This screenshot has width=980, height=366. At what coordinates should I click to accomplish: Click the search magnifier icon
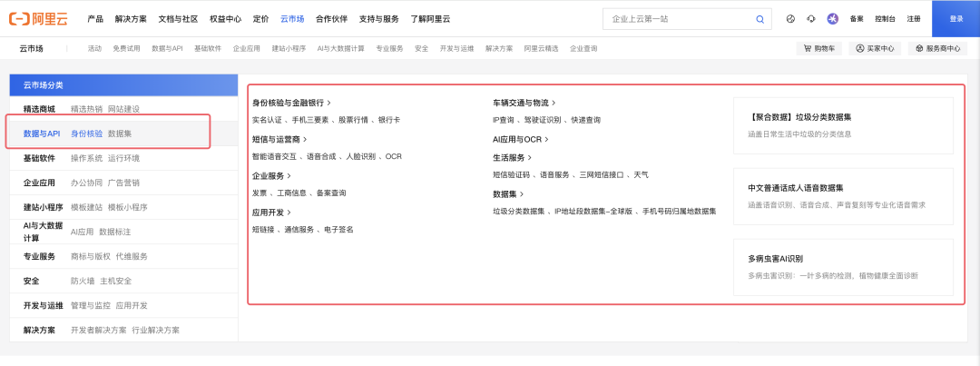(x=759, y=19)
